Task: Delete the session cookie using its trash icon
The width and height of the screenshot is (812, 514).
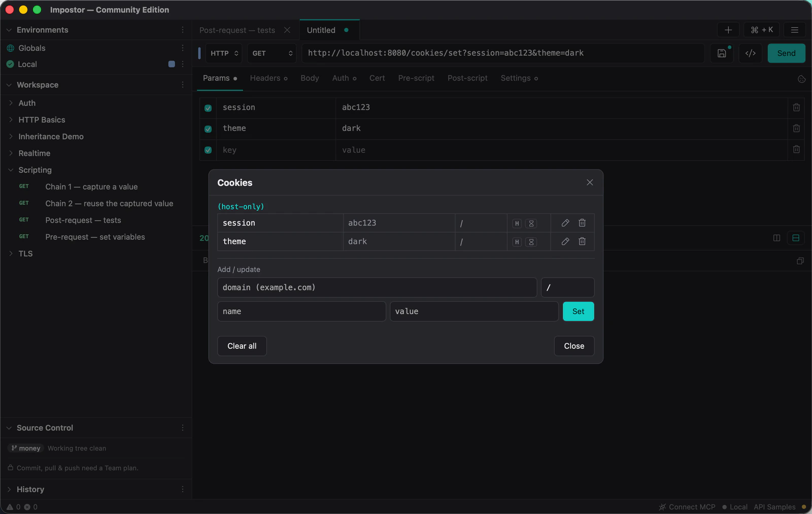Action: pos(582,223)
